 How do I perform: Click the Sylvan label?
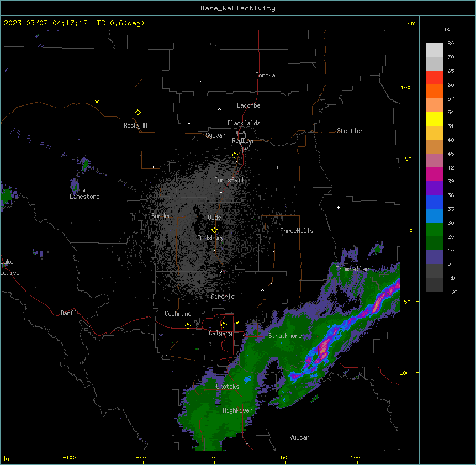[215, 135]
